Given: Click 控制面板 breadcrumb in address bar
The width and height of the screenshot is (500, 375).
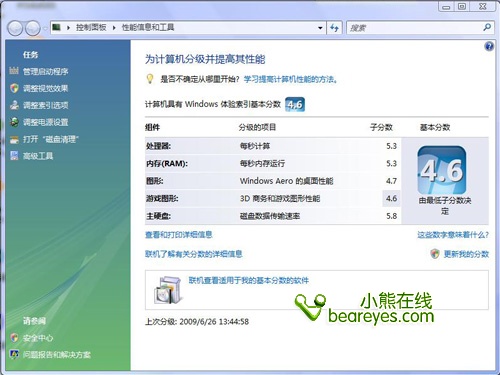Looking at the screenshot, I should pos(91,27).
